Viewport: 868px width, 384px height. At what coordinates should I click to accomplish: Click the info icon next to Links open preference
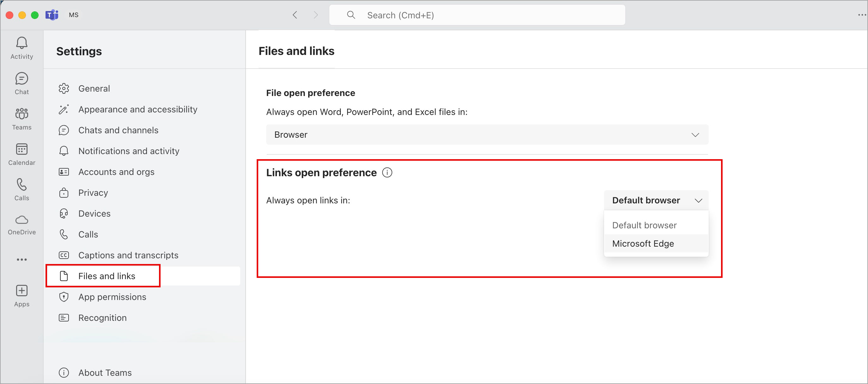388,173
